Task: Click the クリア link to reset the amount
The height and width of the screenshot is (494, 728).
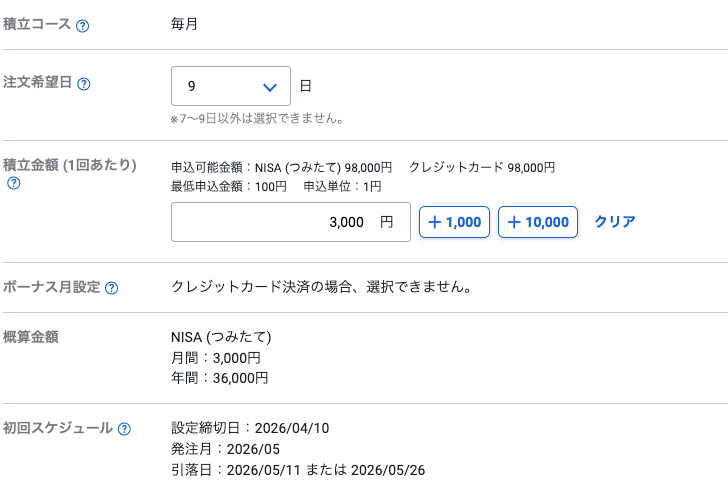Action: (x=615, y=222)
